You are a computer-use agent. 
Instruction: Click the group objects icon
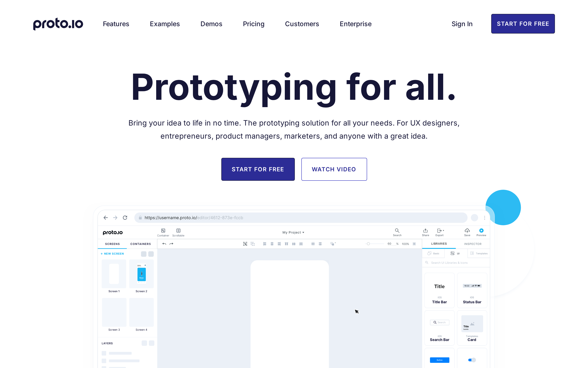(245, 244)
